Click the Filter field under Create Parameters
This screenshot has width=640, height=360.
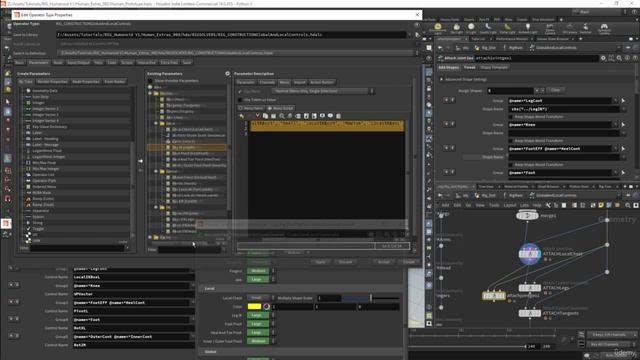[77, 248]
